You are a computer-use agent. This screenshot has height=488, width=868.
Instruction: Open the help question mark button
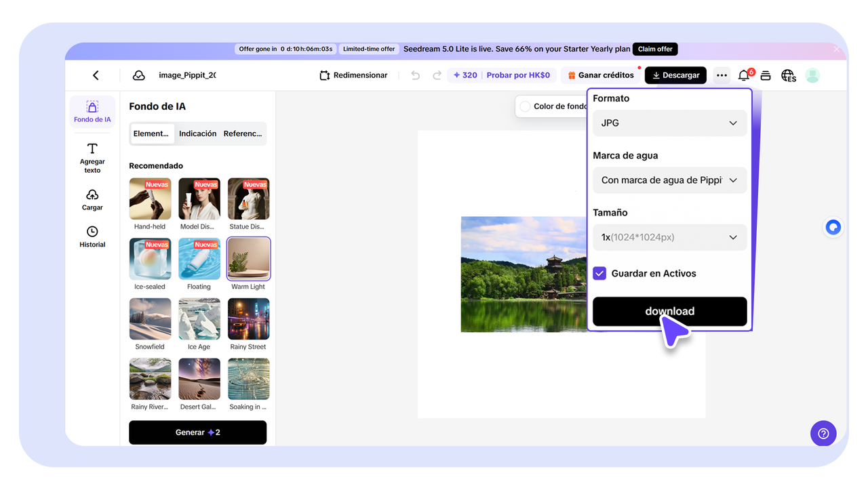pyautogui.click(x=823, y=434)
